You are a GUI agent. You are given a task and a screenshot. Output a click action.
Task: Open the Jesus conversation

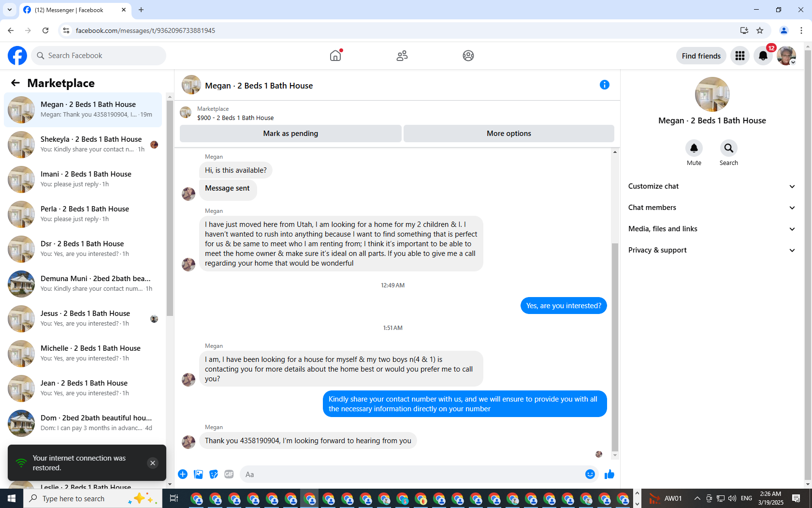pos(83,319)
